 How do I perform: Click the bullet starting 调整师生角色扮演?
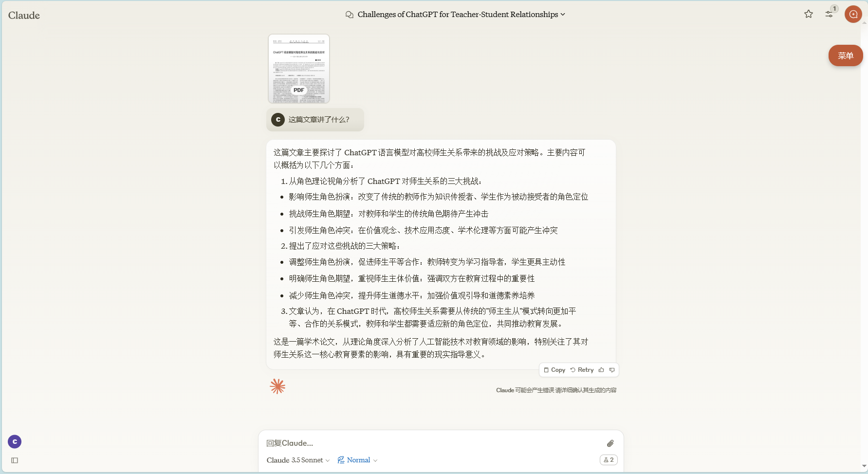tap(427, 262)
